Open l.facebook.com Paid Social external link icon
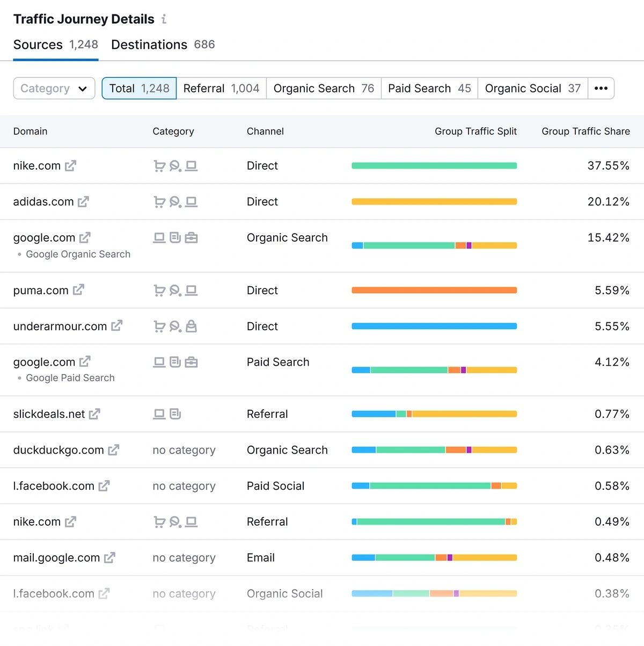 [104, 486]
